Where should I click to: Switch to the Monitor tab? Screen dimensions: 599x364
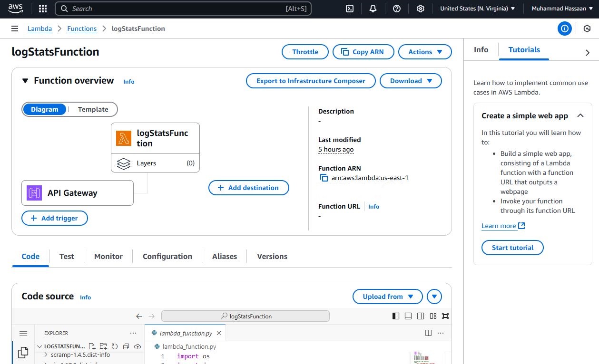[x=108, y=256]
